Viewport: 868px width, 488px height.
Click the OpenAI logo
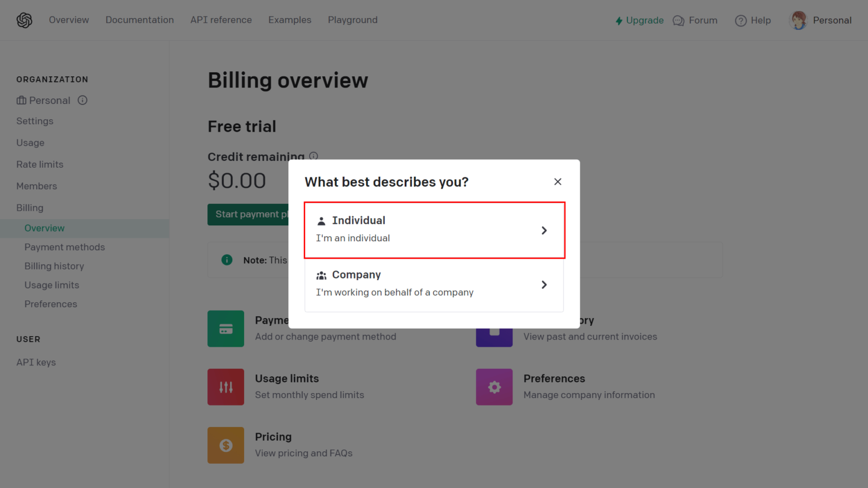(x=24, y=20)
